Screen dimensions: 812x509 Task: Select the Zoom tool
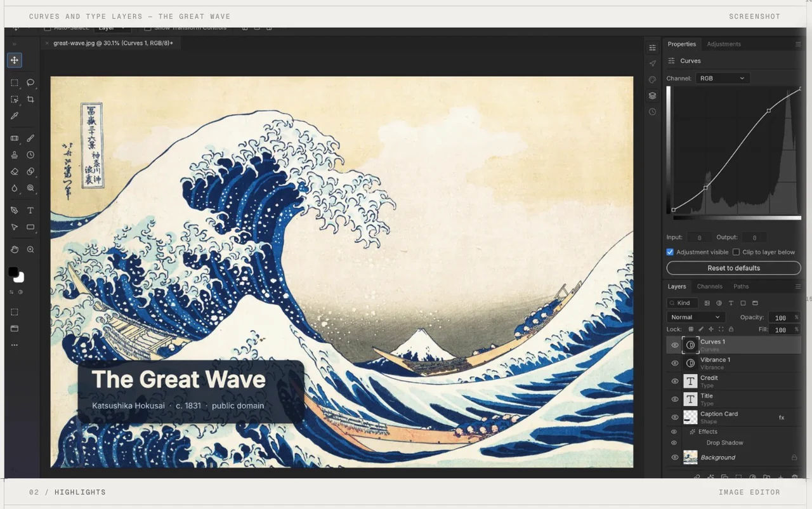[30, 249]
